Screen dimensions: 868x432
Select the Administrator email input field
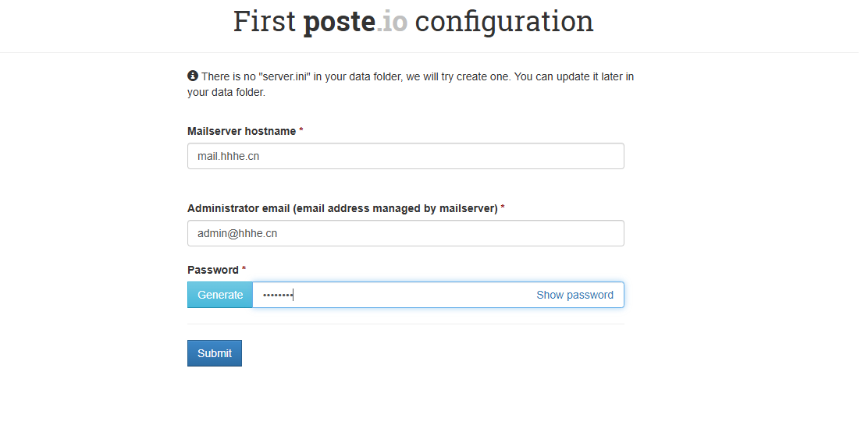click(x=406, y=233)
